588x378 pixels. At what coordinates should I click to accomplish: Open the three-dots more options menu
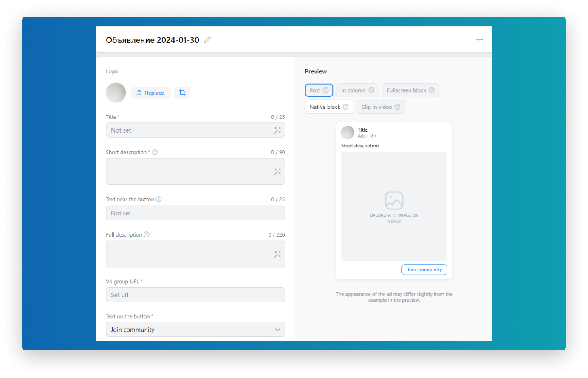pyautogui.click(x=479, y=39)
